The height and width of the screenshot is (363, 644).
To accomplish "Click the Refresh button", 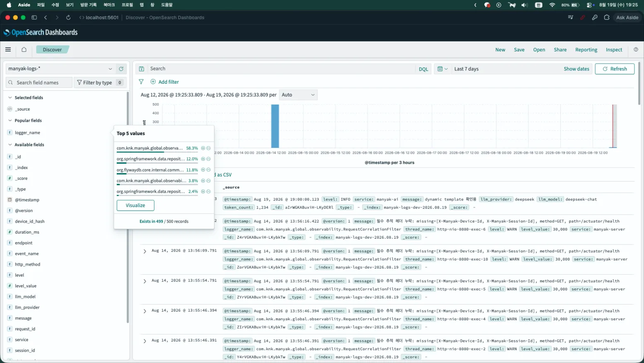I will tap(615, 69).
